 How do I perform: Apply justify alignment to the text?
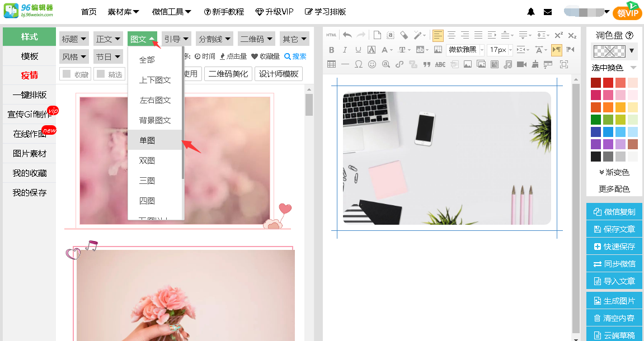pos(478,35)
